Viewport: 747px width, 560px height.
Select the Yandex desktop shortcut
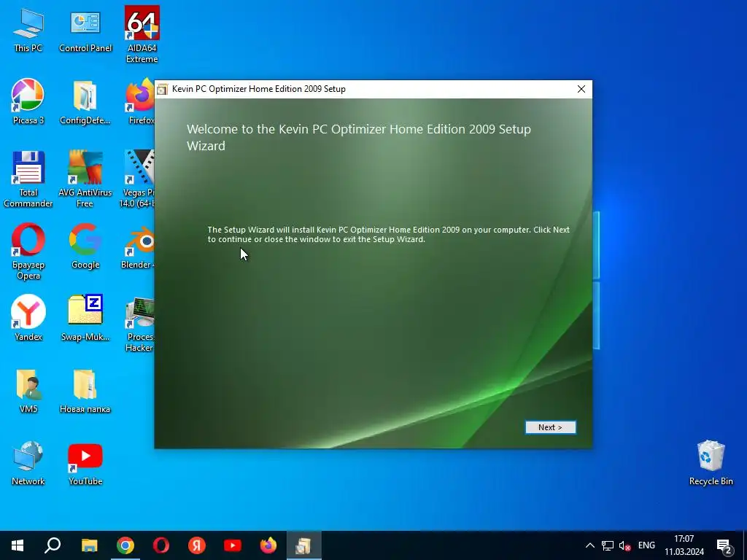[28, 318]
